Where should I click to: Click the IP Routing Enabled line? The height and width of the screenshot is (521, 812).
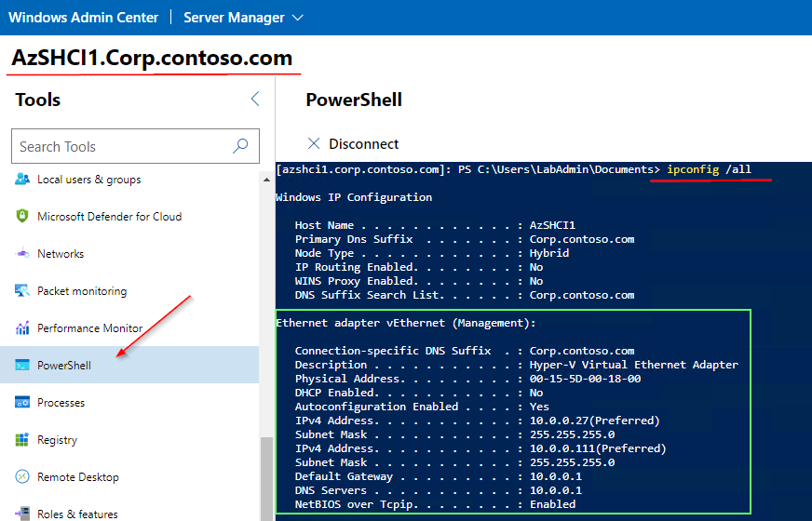tap(419, 267)
